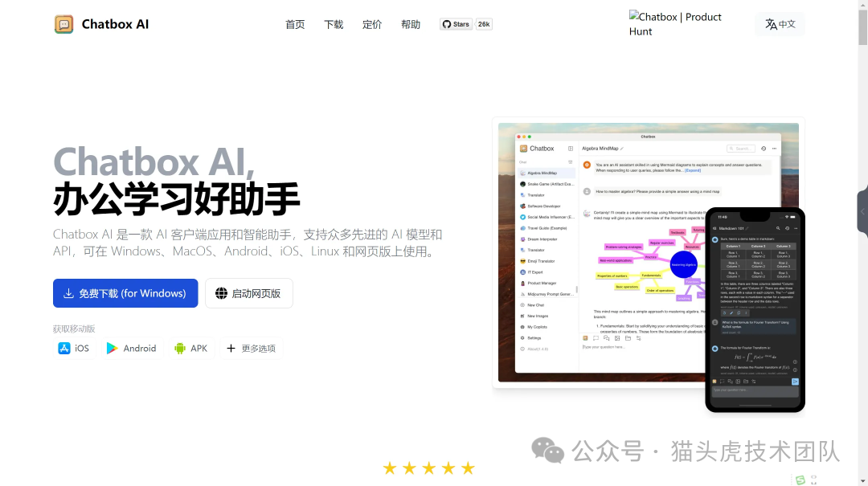Click the five-star rating row

[429, 468]
